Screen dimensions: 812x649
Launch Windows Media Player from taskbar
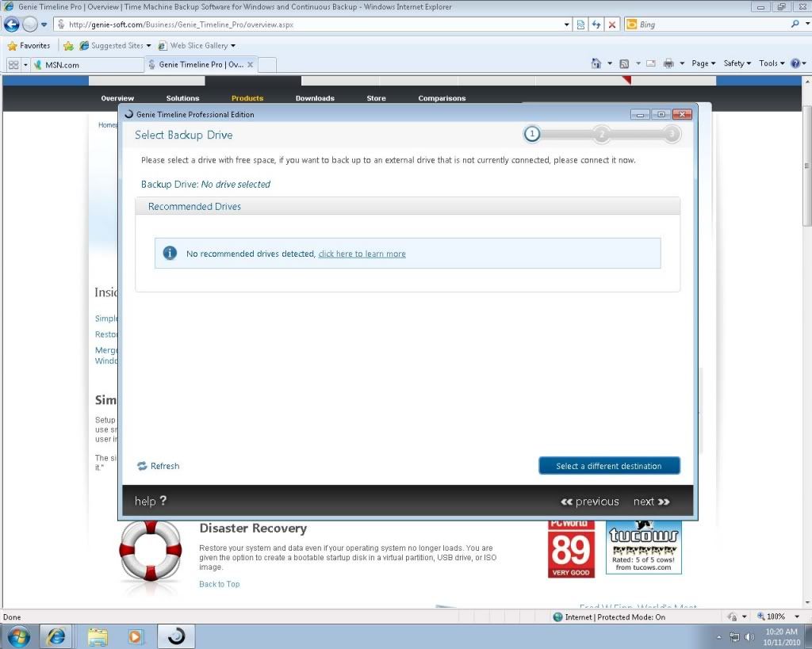pyautogui.click(x=136, y=636)
